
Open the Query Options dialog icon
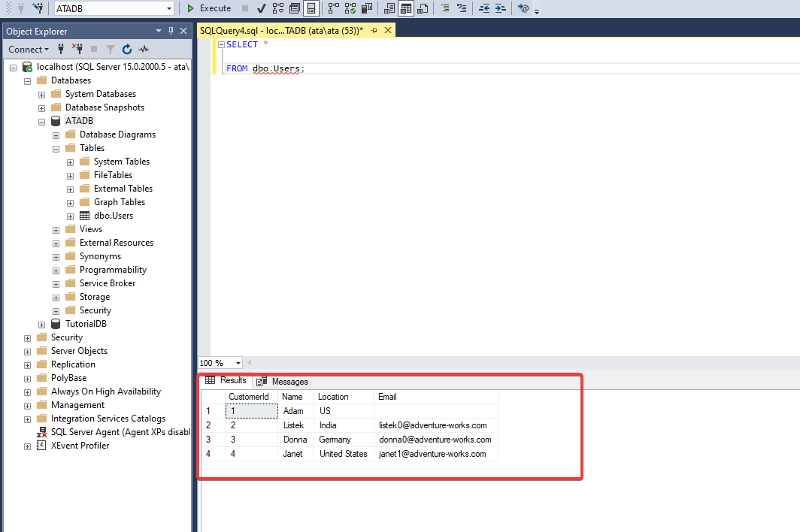click(295, 8)
